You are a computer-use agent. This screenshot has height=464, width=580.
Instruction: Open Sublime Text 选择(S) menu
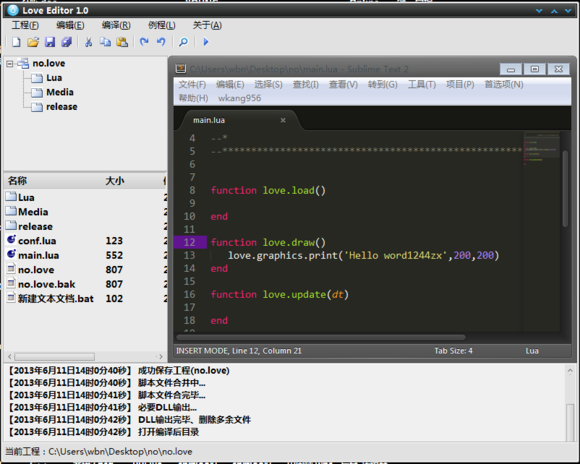(268, 84)
